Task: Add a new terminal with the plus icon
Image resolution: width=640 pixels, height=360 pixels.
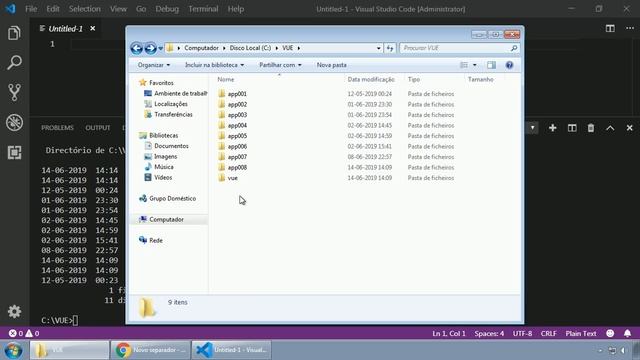Action: click(553, 128)
